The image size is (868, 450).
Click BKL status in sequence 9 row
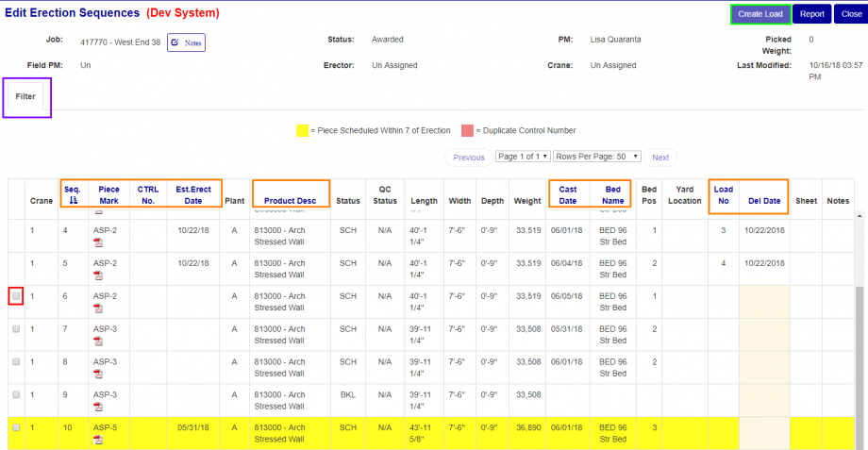tap(347, 394)
